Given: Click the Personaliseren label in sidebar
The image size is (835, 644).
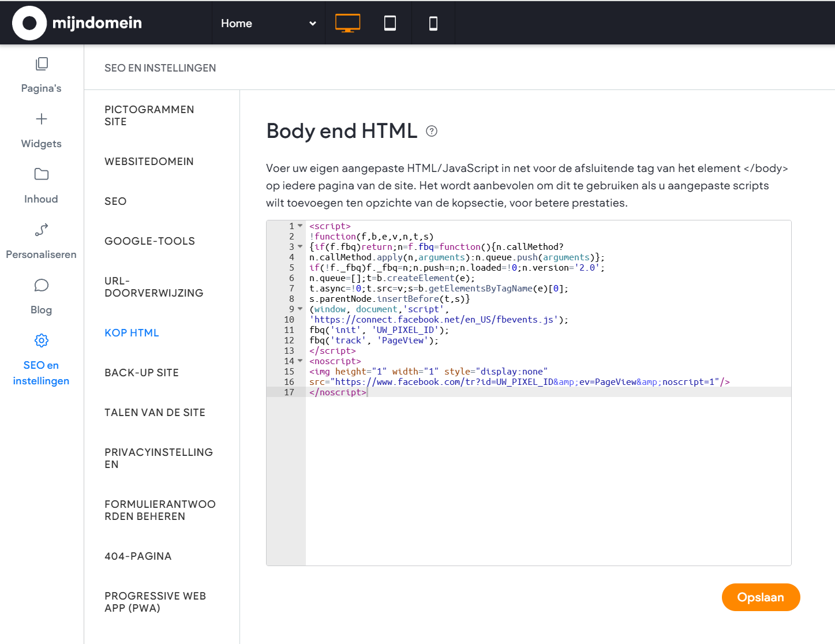Looking at the screenshot, I should (42, 254).
